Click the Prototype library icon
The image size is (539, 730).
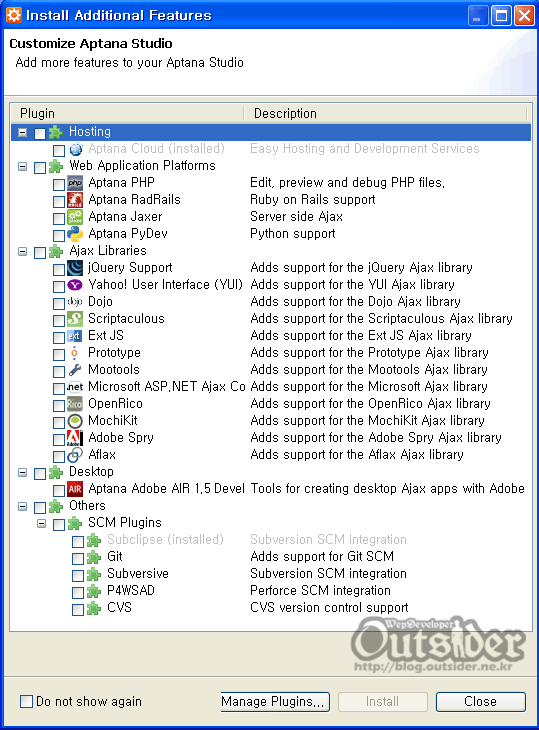74,353
